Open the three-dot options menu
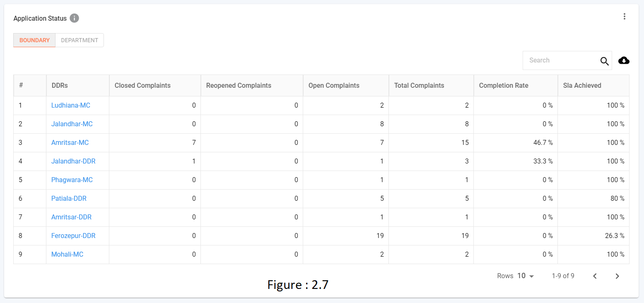Screen dimensions: 644x303 (x=625, y=17)
